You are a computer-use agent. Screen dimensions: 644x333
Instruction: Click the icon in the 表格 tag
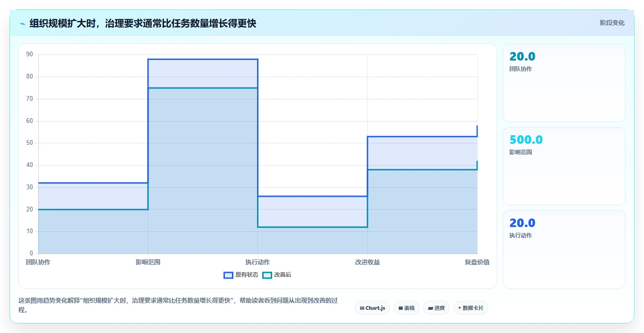[x=401, y=308]
